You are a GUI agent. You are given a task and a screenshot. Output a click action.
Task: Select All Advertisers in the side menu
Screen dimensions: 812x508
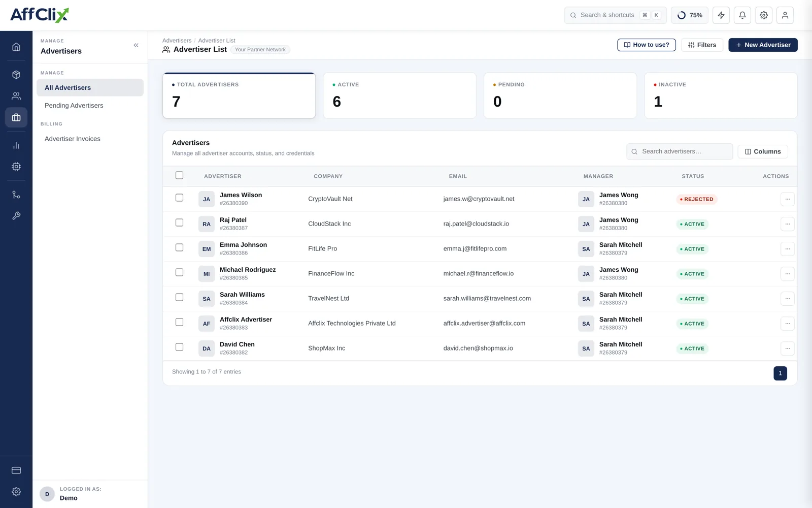(x=90, y=88)
